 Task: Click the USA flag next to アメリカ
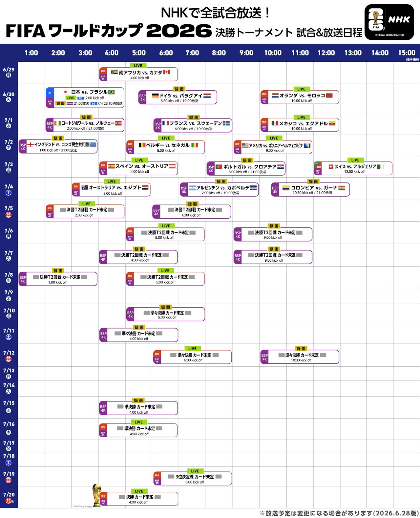(x=245, y=145)
